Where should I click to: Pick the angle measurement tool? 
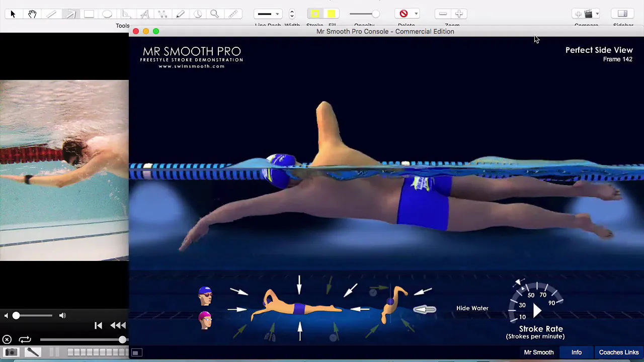coord(126,14)
